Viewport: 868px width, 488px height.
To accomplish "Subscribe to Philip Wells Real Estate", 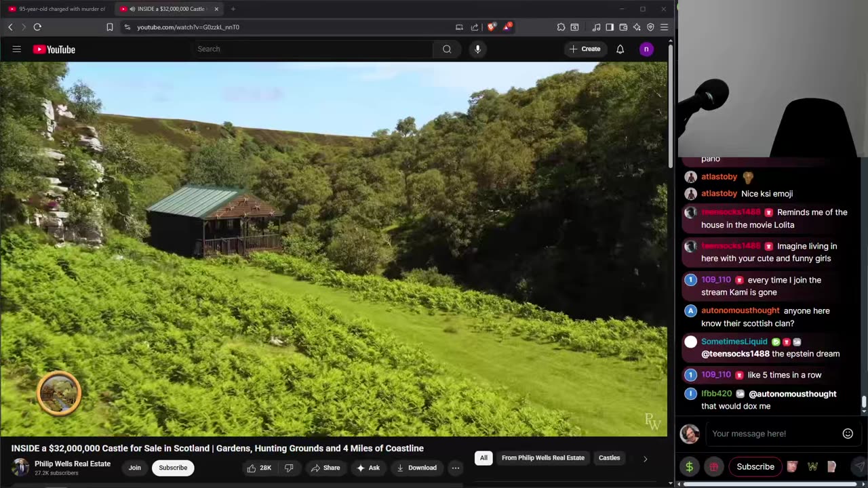I will pyautogui.click(x=173, y=468).
